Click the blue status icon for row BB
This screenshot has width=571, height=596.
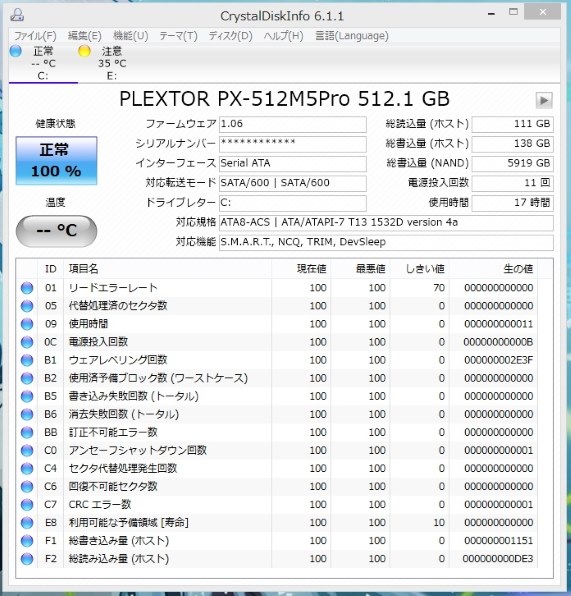coord(27,432)
